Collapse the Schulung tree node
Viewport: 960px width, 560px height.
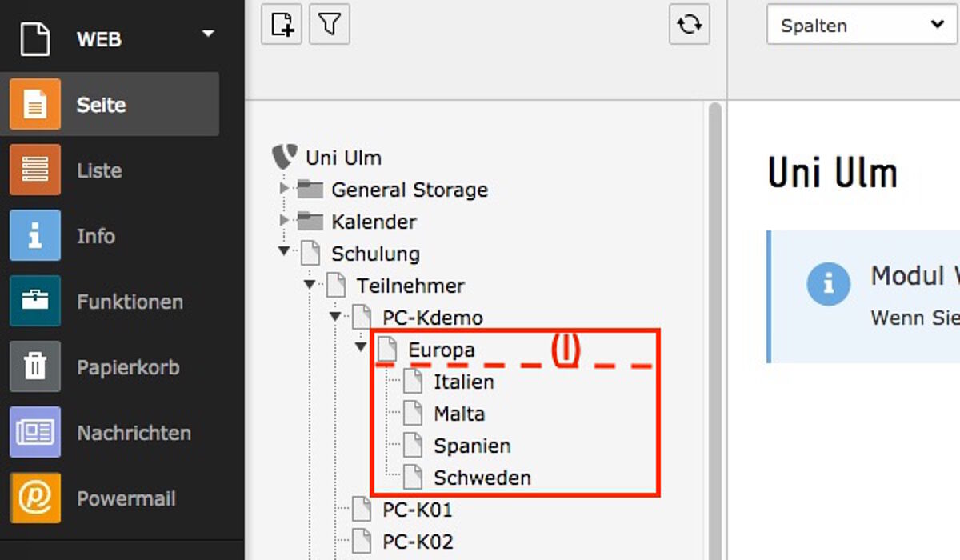pos(284,251)
